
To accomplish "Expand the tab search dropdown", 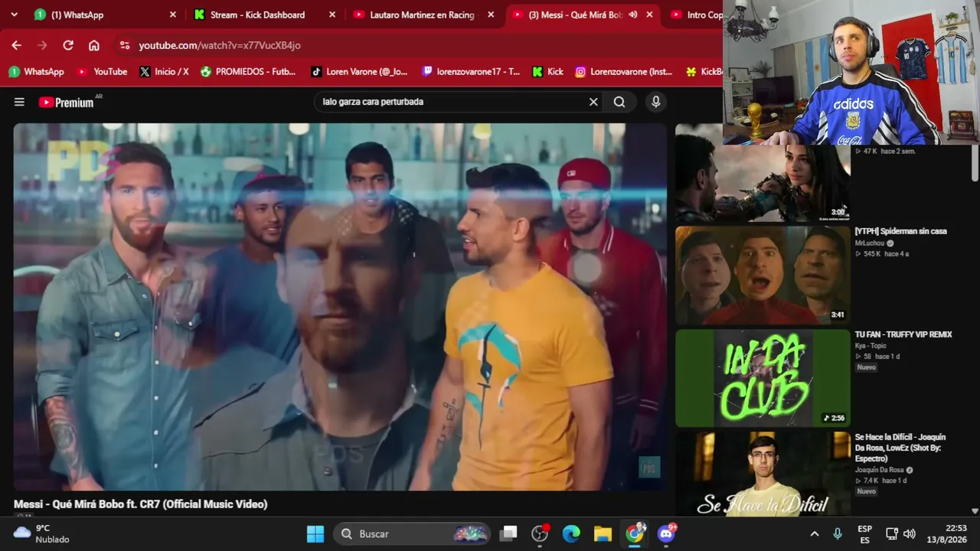I will click(14, 15).
